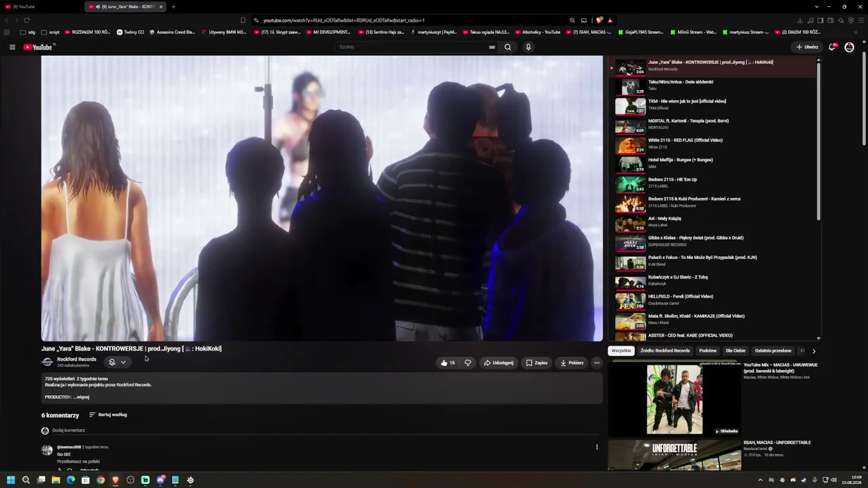The height and width of the screenshot is (488, 868).
Task: Click the Zapisz save button
Action: click(x=536, y=363)
